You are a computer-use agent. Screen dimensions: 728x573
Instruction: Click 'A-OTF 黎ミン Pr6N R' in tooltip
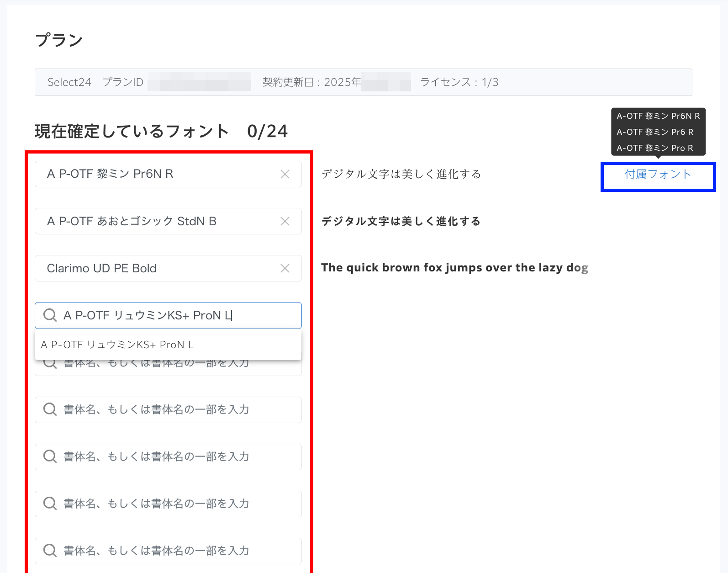point(658,116)
